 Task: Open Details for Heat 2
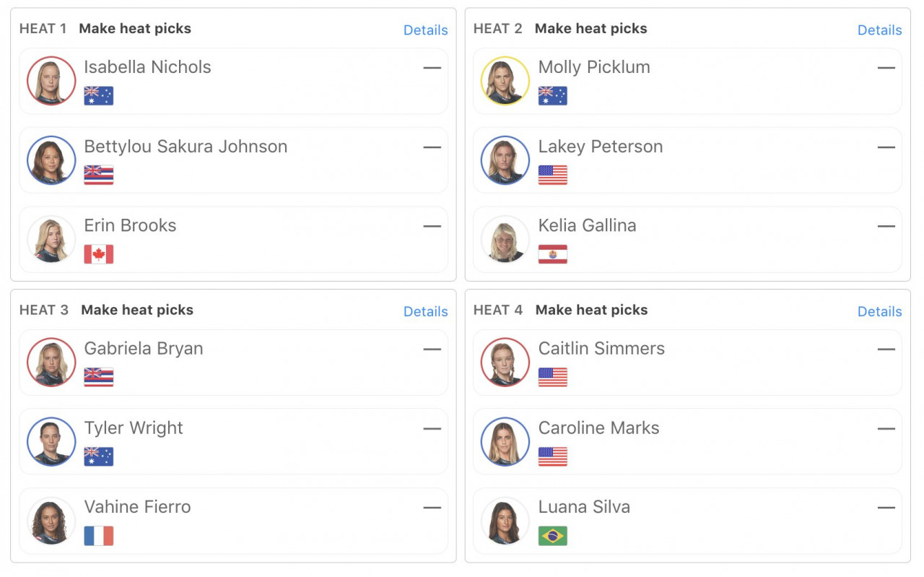(x=879, y=30)
